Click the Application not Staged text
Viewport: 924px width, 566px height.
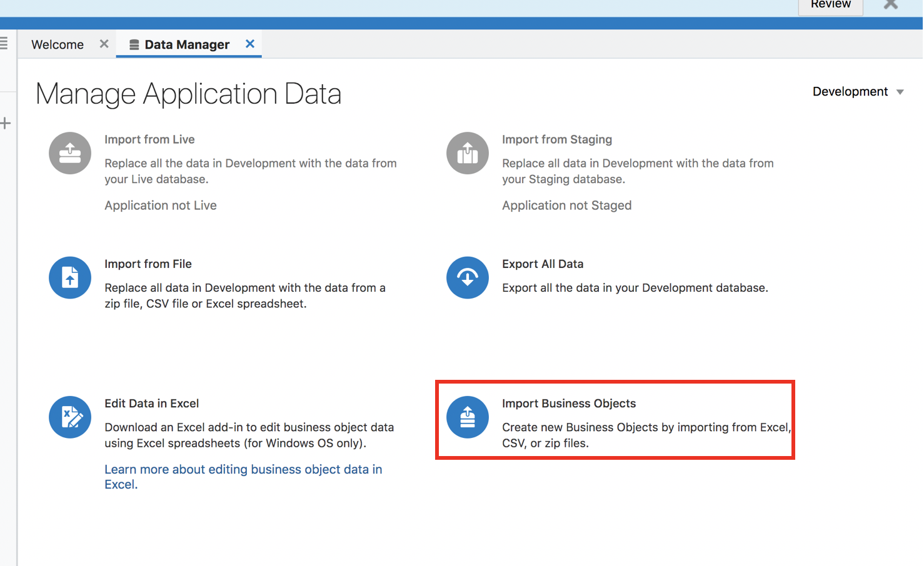567,206
